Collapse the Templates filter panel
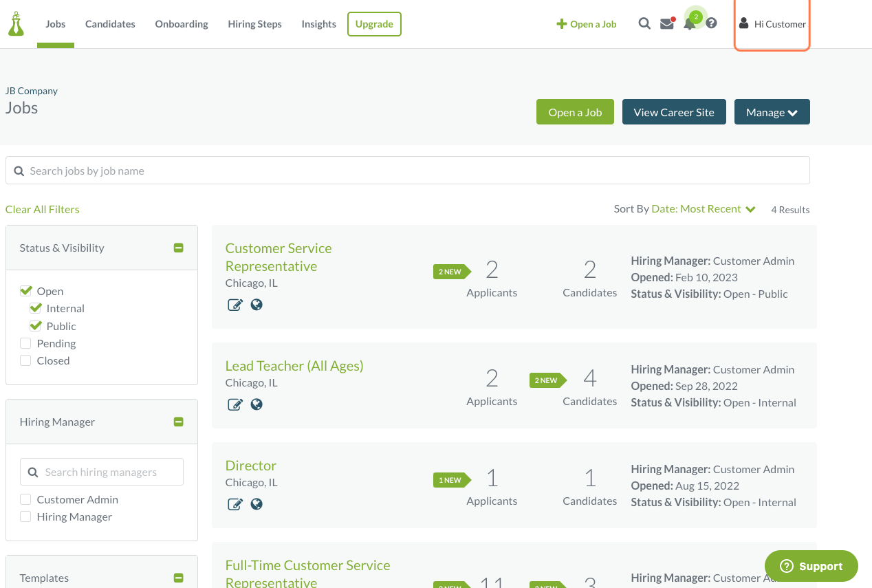The height and width of the screenshot is (588, 872). (179, 578)
